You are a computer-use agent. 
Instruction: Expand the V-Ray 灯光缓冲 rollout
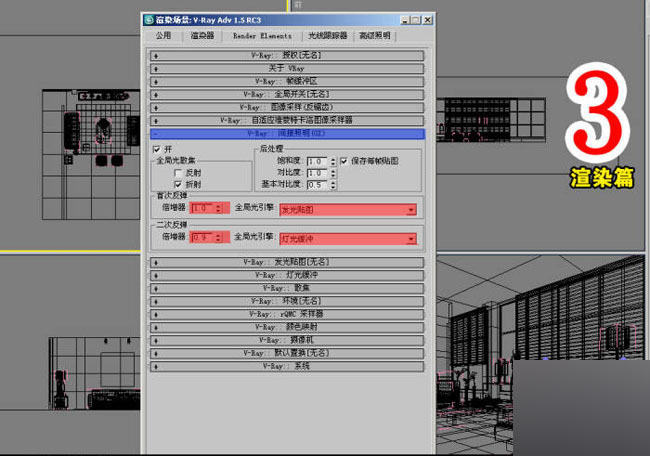coord(287,275)
